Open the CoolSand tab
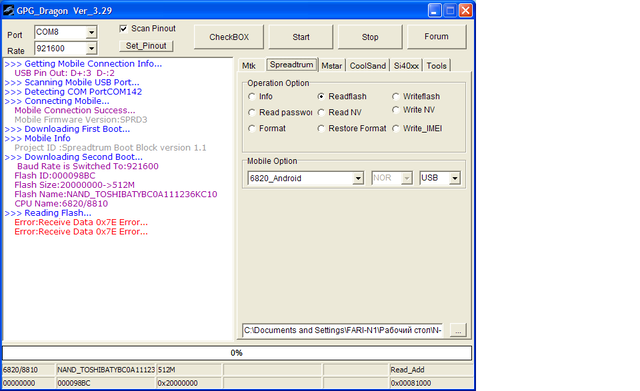This screenshot has height=391, width=640. pos(367,66)
